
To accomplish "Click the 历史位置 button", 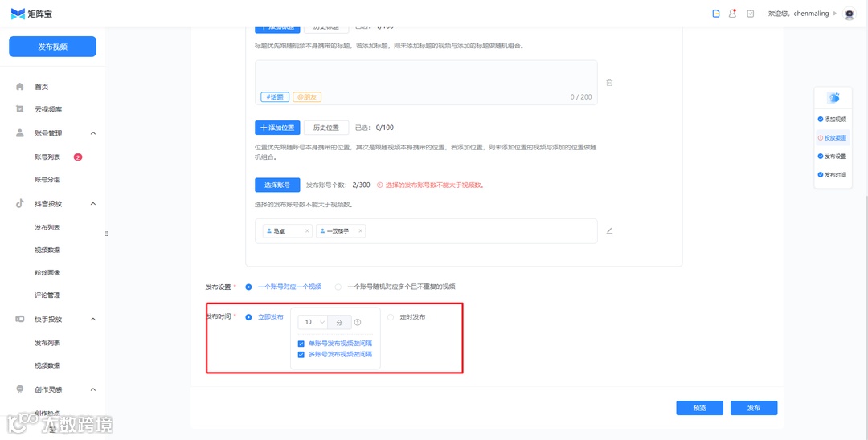I will pyautogui.click(x=326, y=128).
